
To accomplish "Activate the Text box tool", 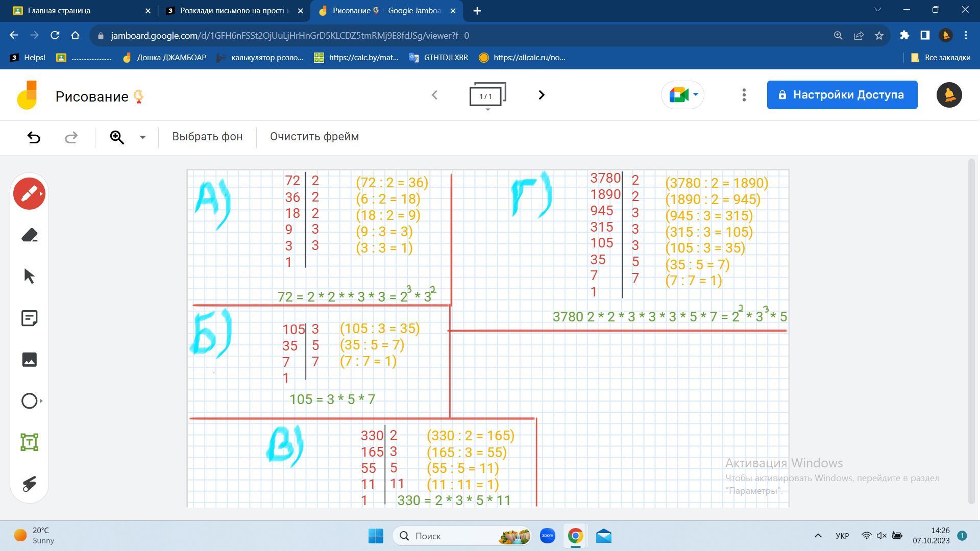I will [29, 442].
